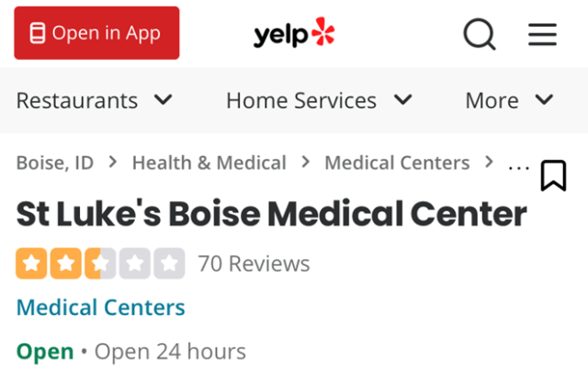The image size is (588, 370).
Task: Bookmark St Luke's Boise Medical Center
Action: [553, 175]
